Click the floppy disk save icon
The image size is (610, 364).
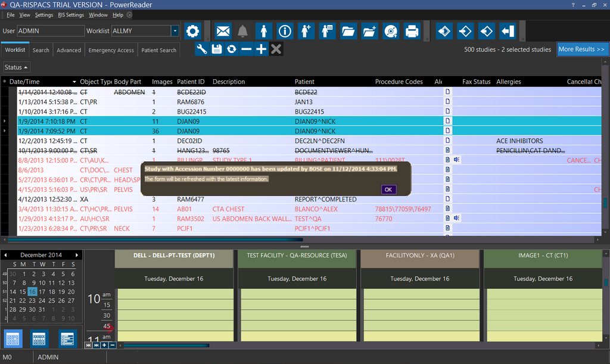pos(217,49)
